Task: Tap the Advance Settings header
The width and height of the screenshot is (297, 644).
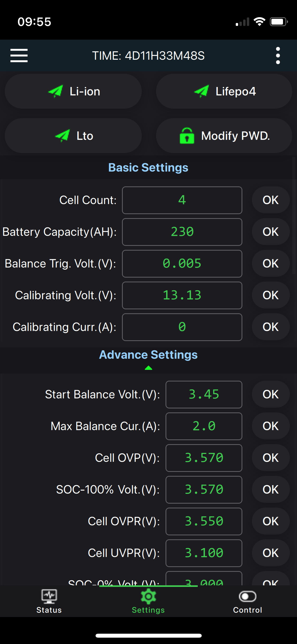Action: [148, 355]
